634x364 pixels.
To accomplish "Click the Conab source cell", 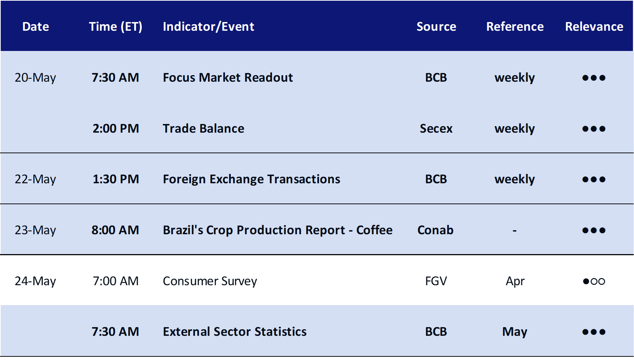I will 435,230.
